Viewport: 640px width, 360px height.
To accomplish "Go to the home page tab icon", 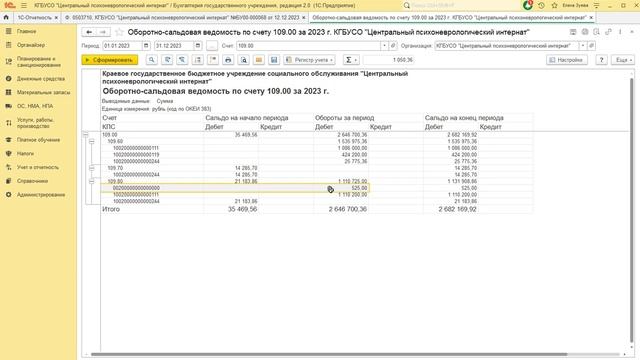I will pos(6,18).
